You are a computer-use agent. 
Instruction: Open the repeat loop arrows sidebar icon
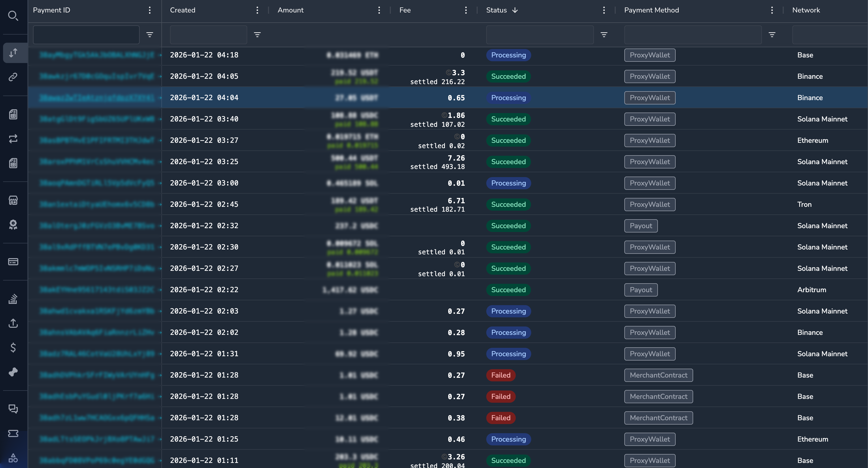pyautogui.click(x=13, y=139)
